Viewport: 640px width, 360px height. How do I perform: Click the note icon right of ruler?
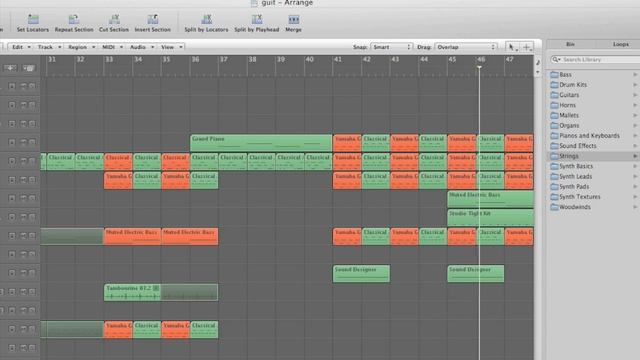pyautogui.click(x=538, y=62)
